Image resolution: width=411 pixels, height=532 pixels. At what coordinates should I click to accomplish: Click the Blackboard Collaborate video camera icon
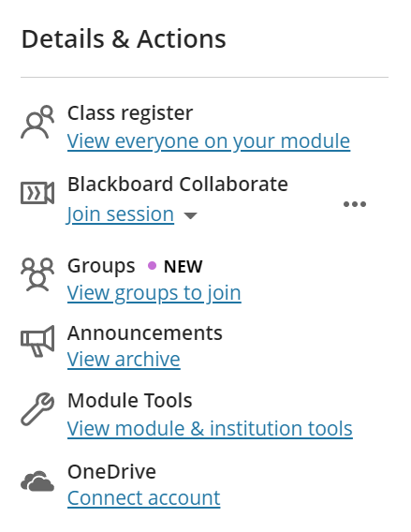click(37, 193)
